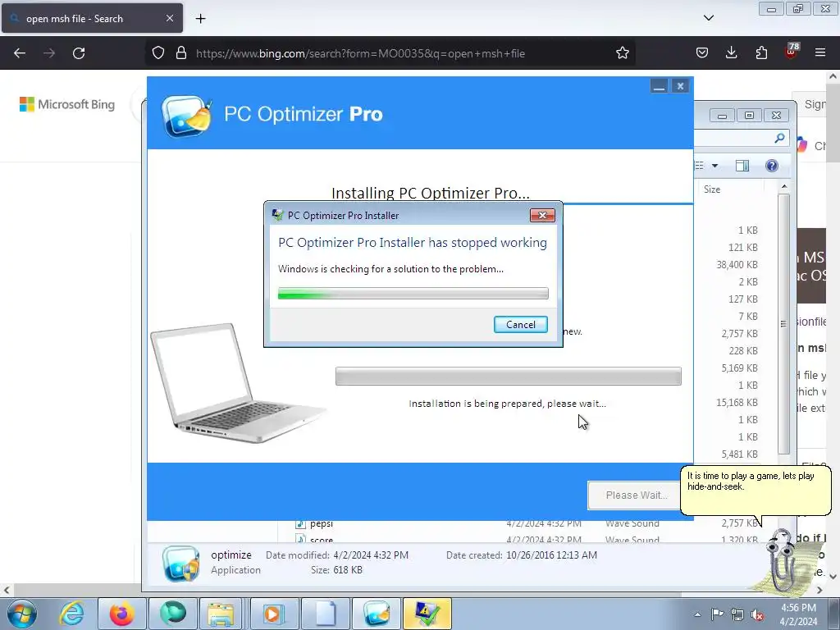Click the Explorer search magnifier icon
840x630 pixels.
[x=779, y=138]
